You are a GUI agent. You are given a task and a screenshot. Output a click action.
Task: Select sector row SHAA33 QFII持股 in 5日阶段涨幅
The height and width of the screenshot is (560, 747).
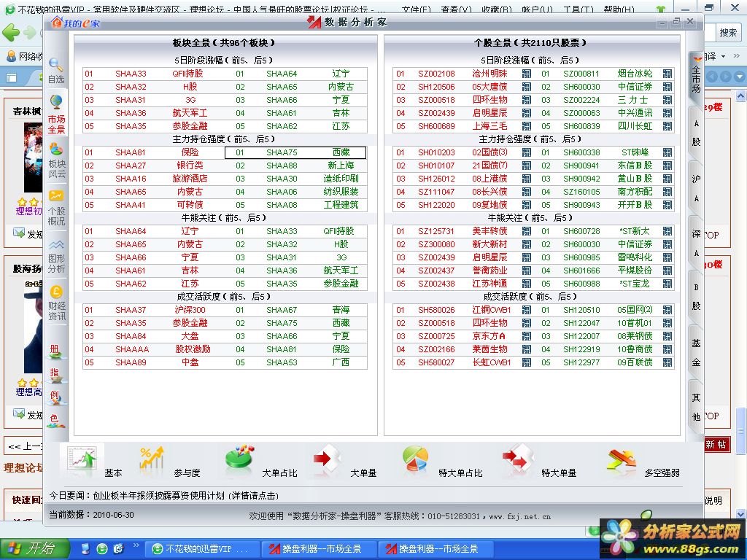pyautogui.click(x=153, y=74)
